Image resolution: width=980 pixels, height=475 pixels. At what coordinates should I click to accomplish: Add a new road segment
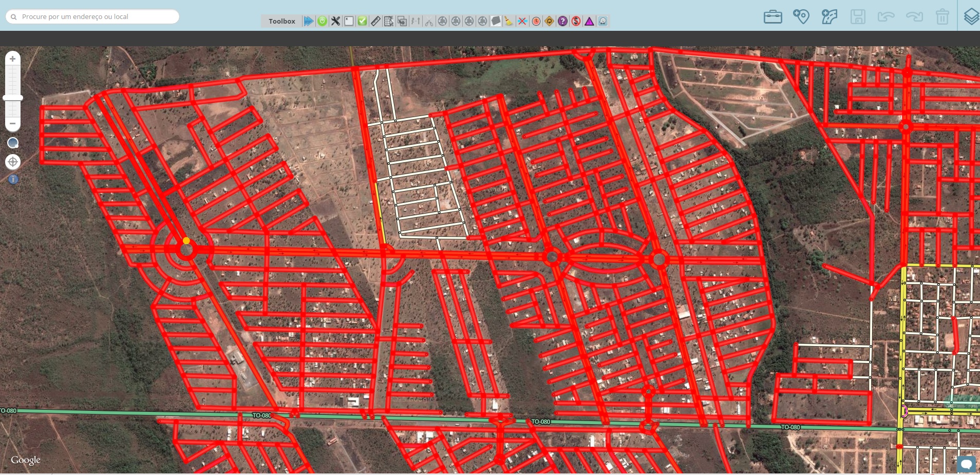click(x=830, y=17)
